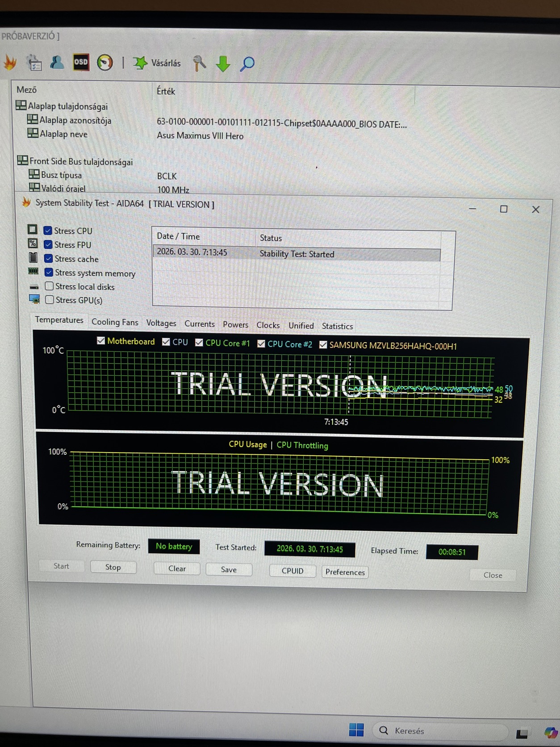Switch to the Statistics tab
The height and width of the screenshot is (747, 560).
(x=337, y=326)
